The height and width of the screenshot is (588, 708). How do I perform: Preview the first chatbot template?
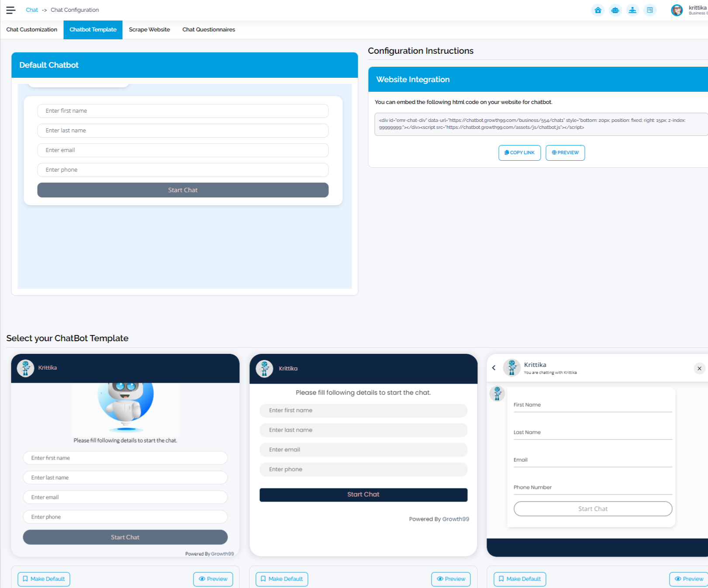click(213, 579)
